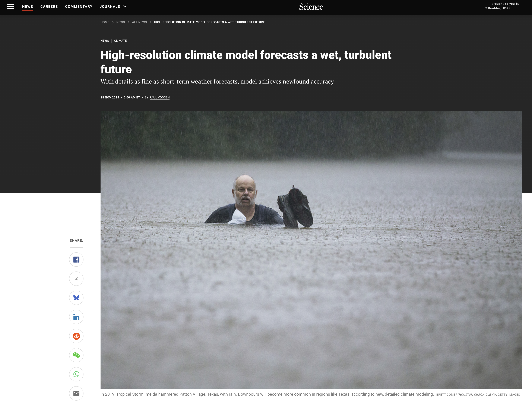532x404 pixels.
Task: Open the Careers menu item
Action: point(49,6)
